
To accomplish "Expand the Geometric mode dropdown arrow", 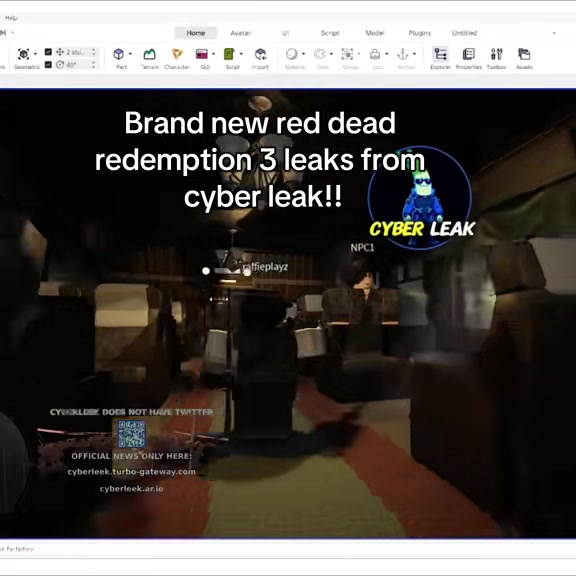I will click(x=35, y=54).
